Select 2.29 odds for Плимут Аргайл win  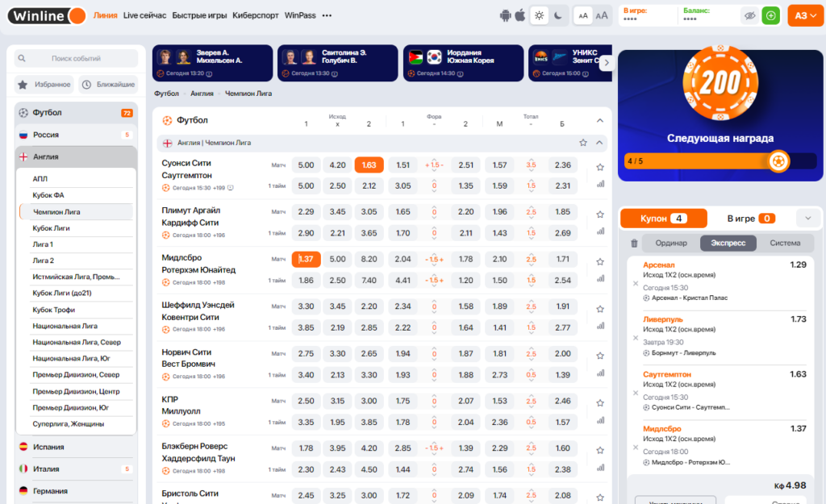point(306,212)
